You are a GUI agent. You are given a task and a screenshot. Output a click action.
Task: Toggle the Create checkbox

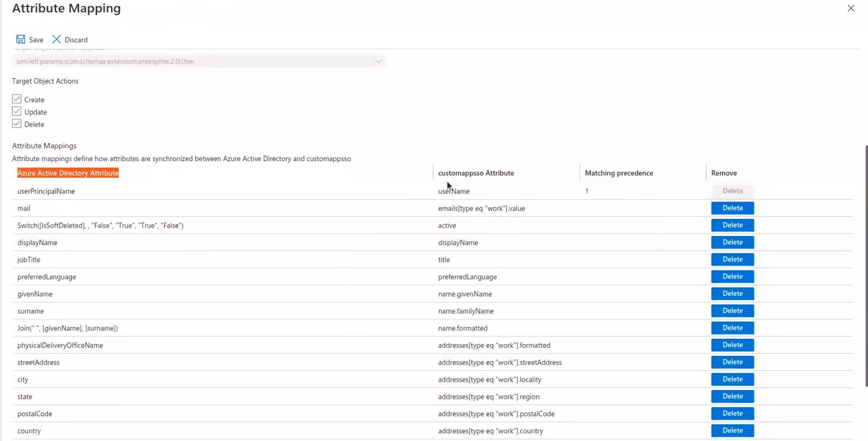[17, 99]
